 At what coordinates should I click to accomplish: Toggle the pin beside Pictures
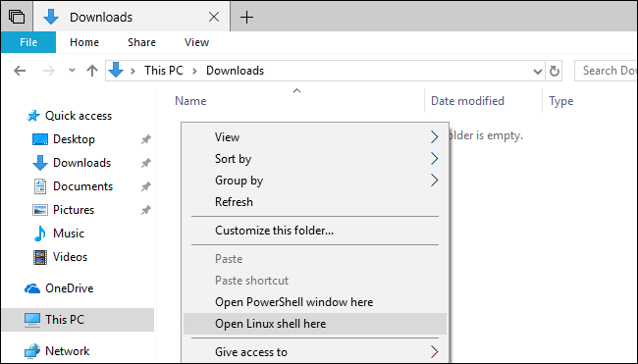[145, 210]
